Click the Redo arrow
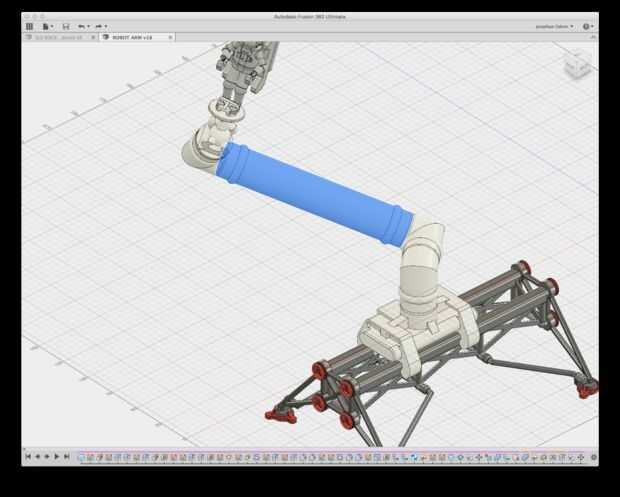Image resolution: width=620 pixels, height=497 pixels. pyautogui.click(x=100, y=26)
